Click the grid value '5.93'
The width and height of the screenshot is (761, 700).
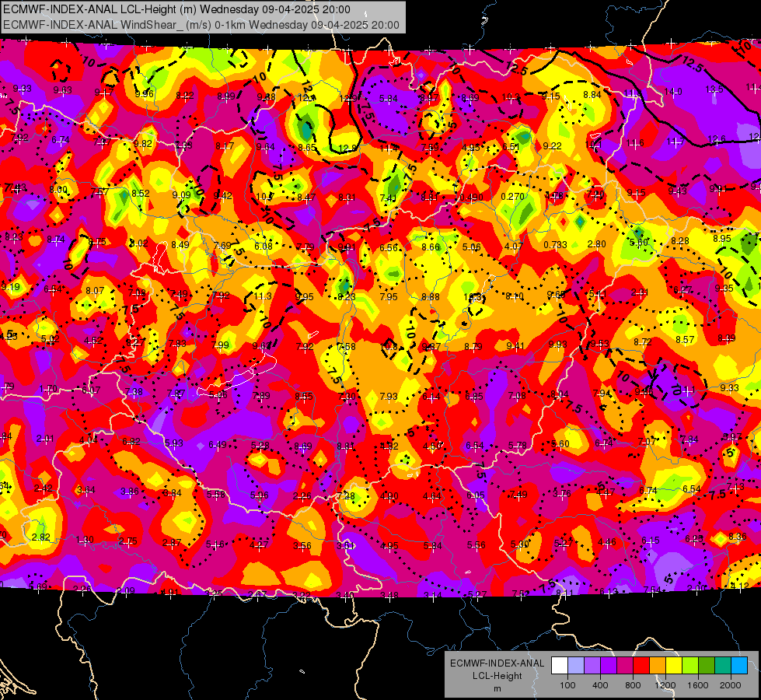click(174, 443)
